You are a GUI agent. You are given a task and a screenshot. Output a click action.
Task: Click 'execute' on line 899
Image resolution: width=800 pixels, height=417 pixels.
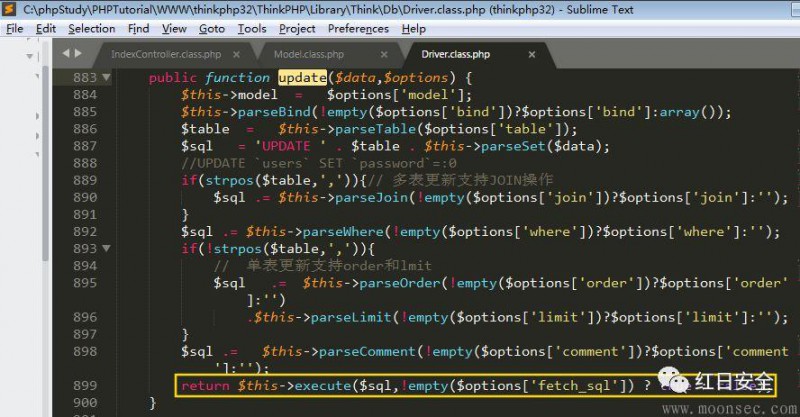click(323, 385)
